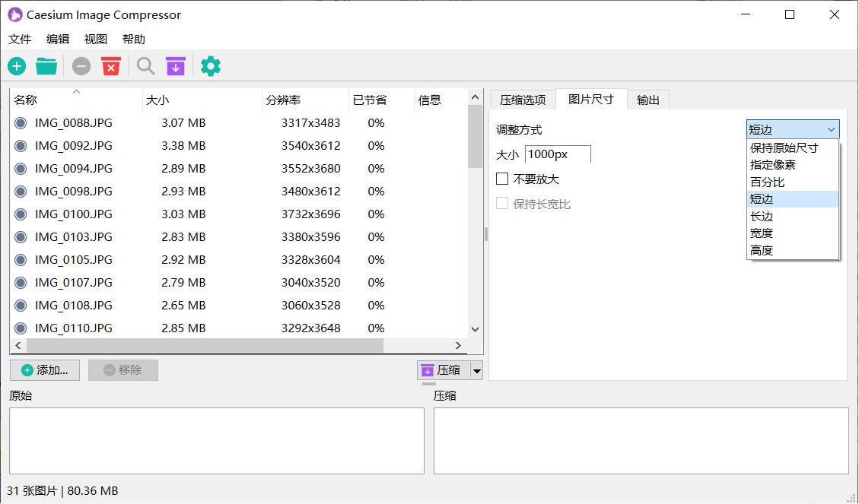This screenshot has height=504, width=859.
Task: Open the 文件 menu
Action: click(20, 40)
